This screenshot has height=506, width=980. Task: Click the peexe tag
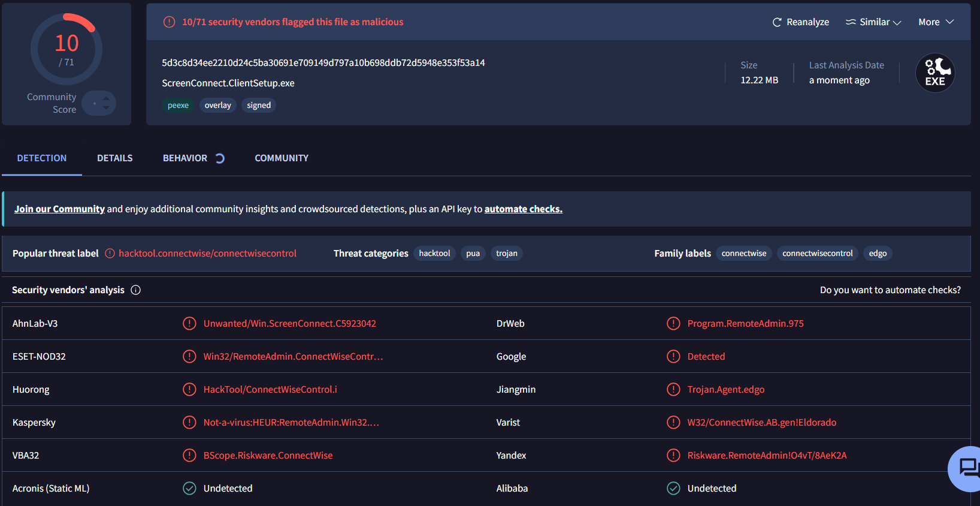point(178,106)
